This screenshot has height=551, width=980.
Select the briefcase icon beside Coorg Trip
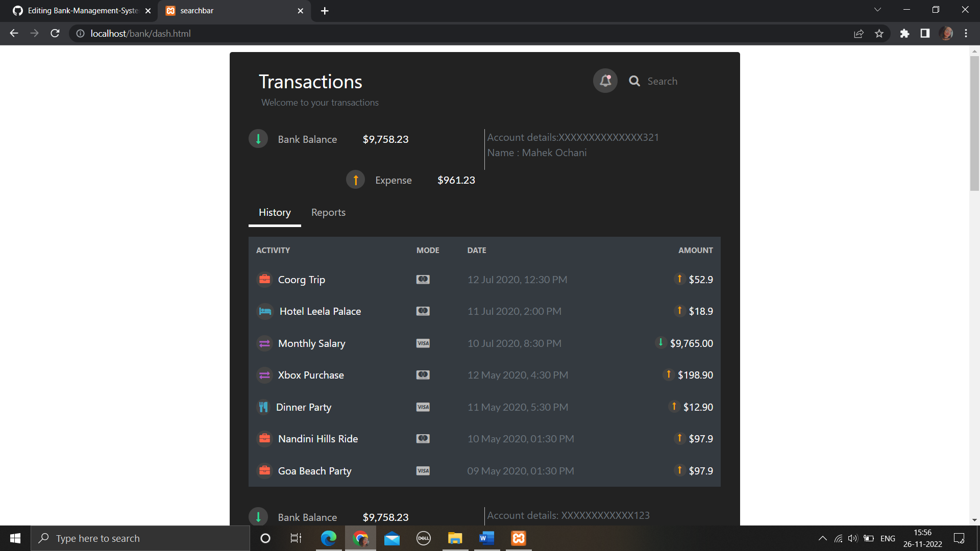pyautogui.click(x=264, y=280)
